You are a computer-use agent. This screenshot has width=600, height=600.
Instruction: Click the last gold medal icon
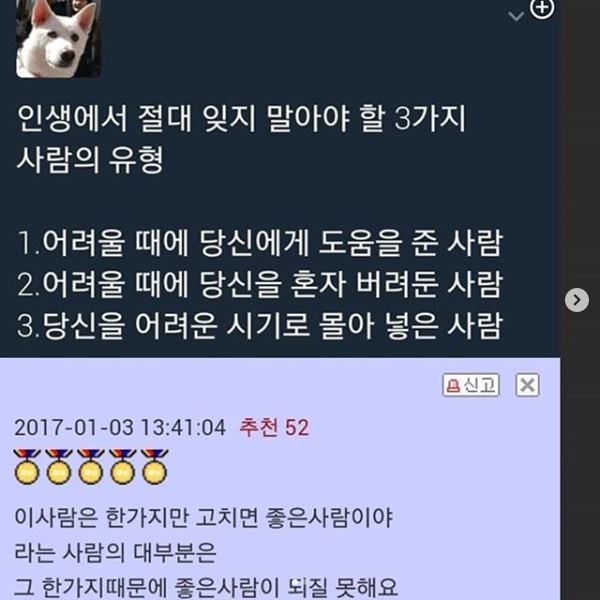coord(155,467)
